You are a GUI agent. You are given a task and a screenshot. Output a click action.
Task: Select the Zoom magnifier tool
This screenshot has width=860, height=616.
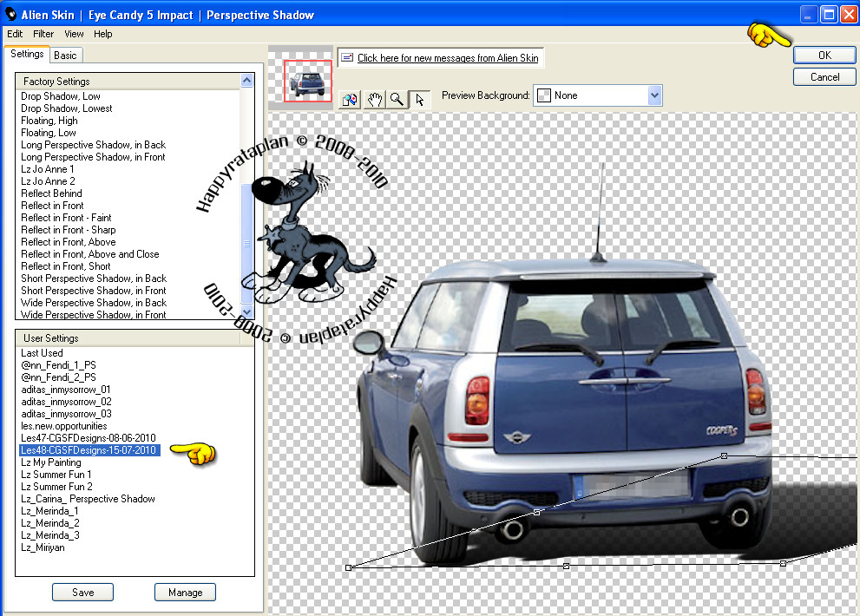click(397, 99)
